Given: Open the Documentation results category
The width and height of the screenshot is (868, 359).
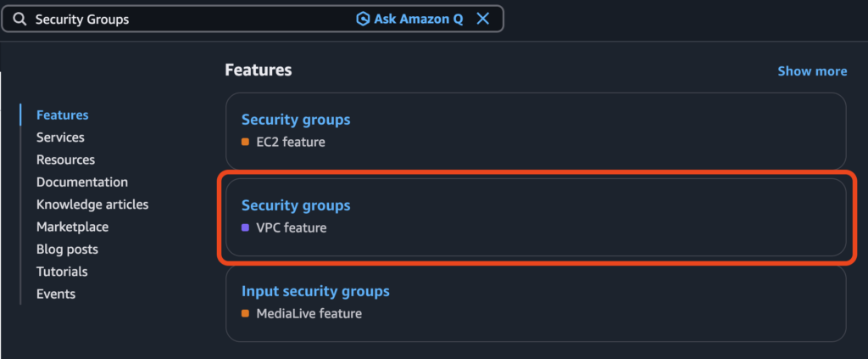Looking at the screenshot, I should [x=81, y=182].
